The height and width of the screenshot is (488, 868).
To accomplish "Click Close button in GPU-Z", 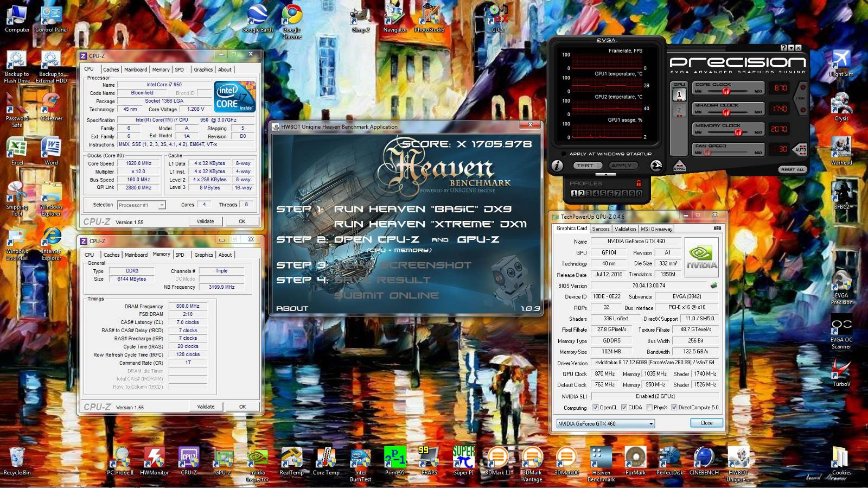I will 706,423.
